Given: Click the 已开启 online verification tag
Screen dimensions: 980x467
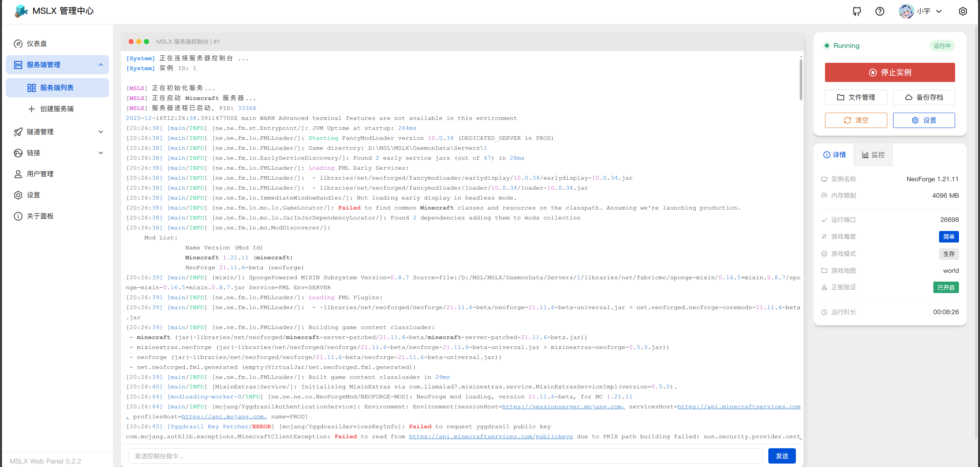Looking at the screenshot, I should click(946, 288).
